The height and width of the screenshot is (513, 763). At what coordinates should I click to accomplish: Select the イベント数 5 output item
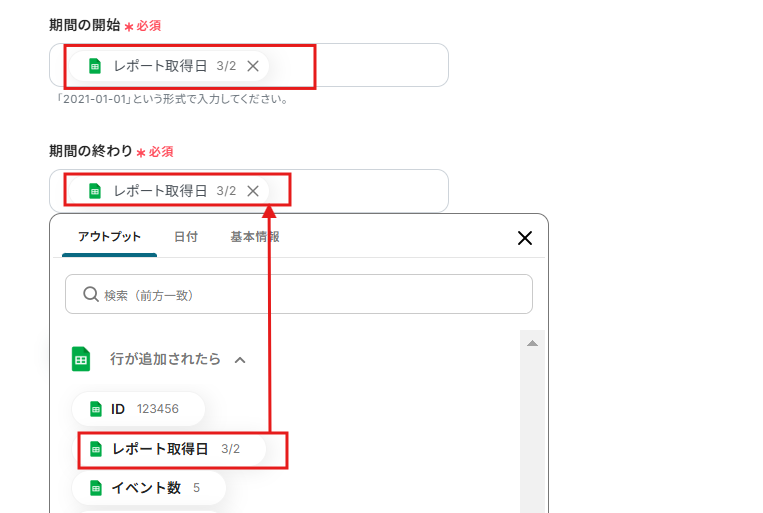click(149, 488)
